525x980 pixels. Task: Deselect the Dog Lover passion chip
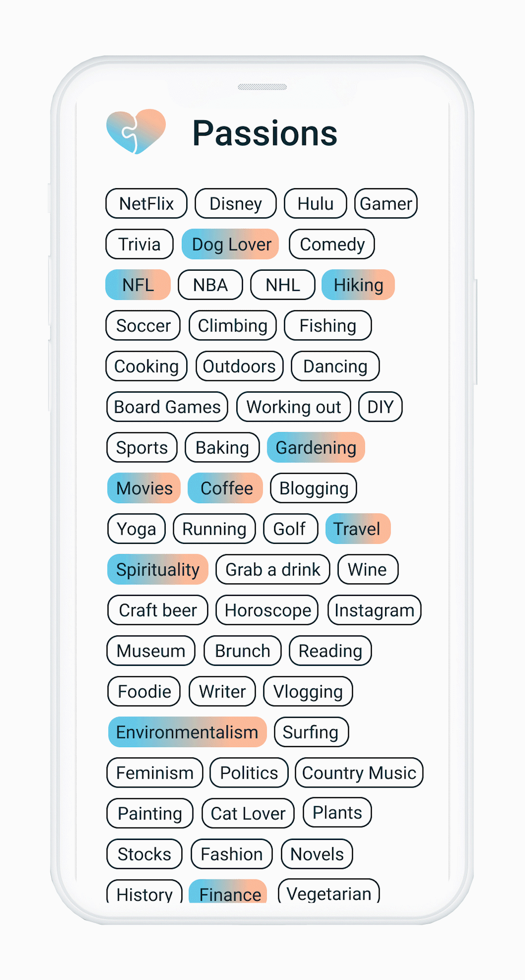(230, 245)
